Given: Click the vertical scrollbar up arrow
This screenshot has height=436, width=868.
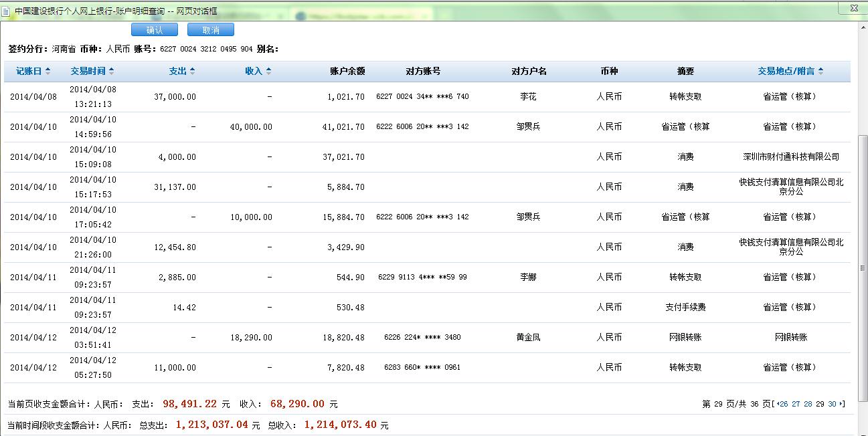Looking at the screenshot, I should click(862, 27).
